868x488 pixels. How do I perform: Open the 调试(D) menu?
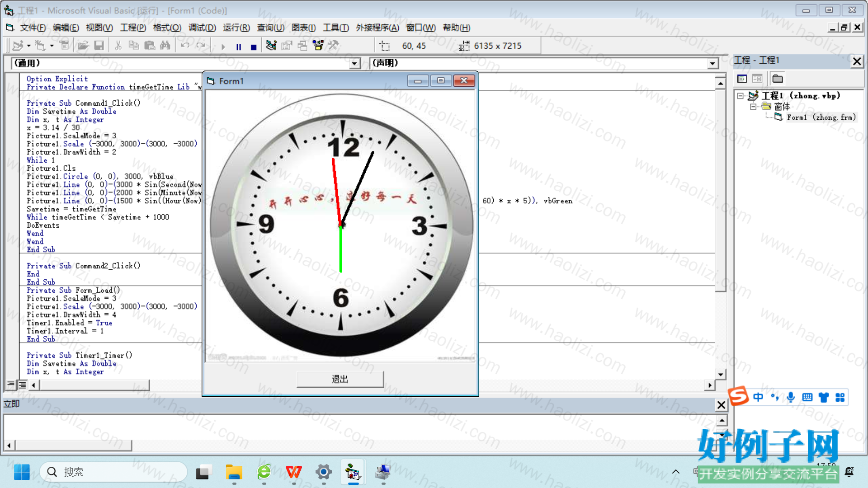tap(202, 28)
